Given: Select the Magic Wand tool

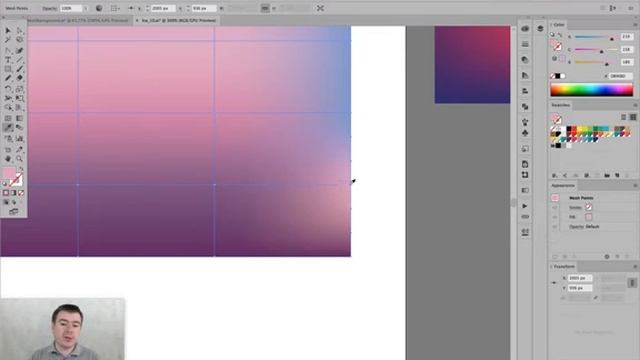Looking at the screenshot, I should (x=8, y=40).
